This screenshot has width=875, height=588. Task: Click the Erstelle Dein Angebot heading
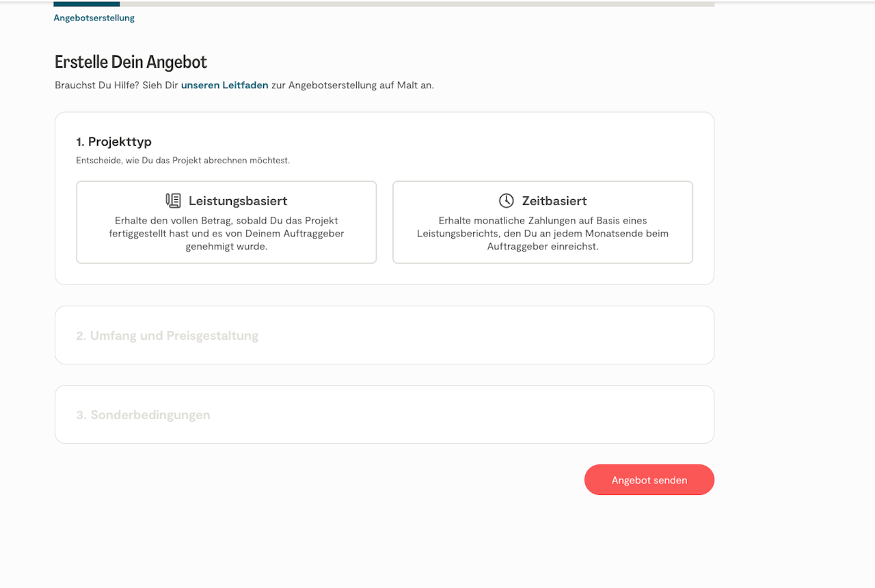[x=131, y=62]
